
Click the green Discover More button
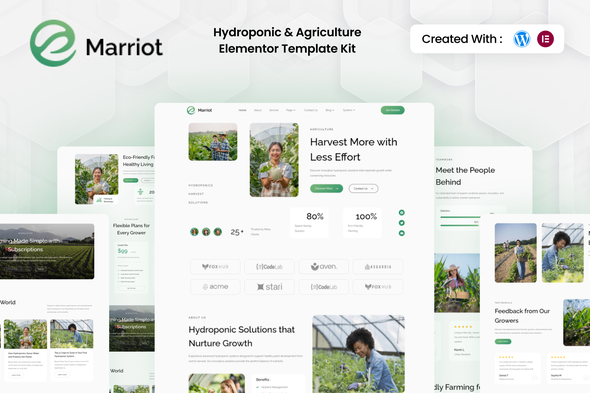(326, 188)
